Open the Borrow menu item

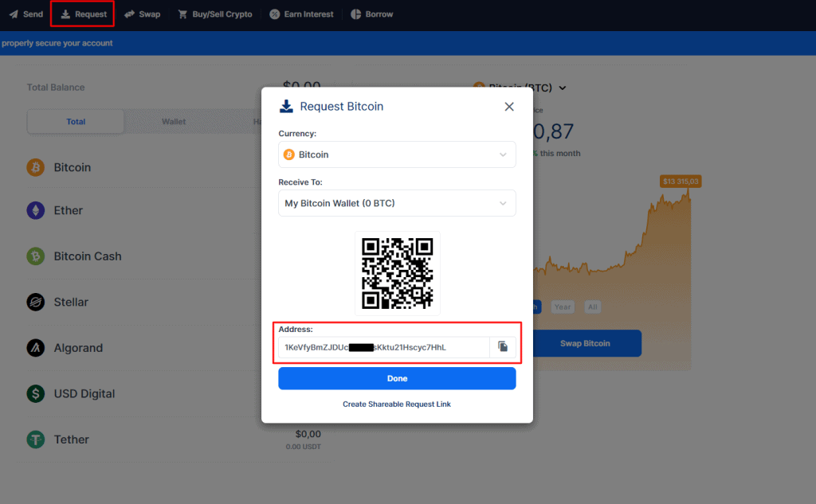click(x=372, y=14)
